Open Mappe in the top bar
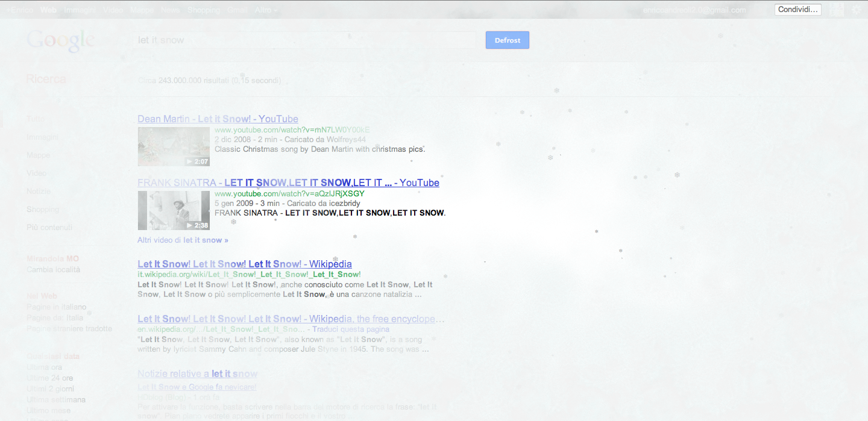This screenshot has width=868, height=421. (142, 10)
